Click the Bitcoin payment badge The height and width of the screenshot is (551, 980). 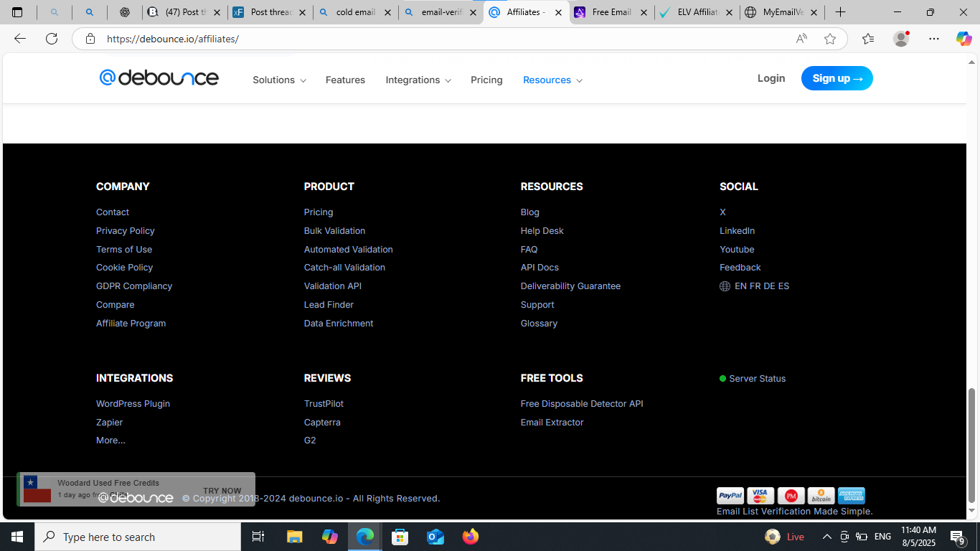click(x=821, y=496)
